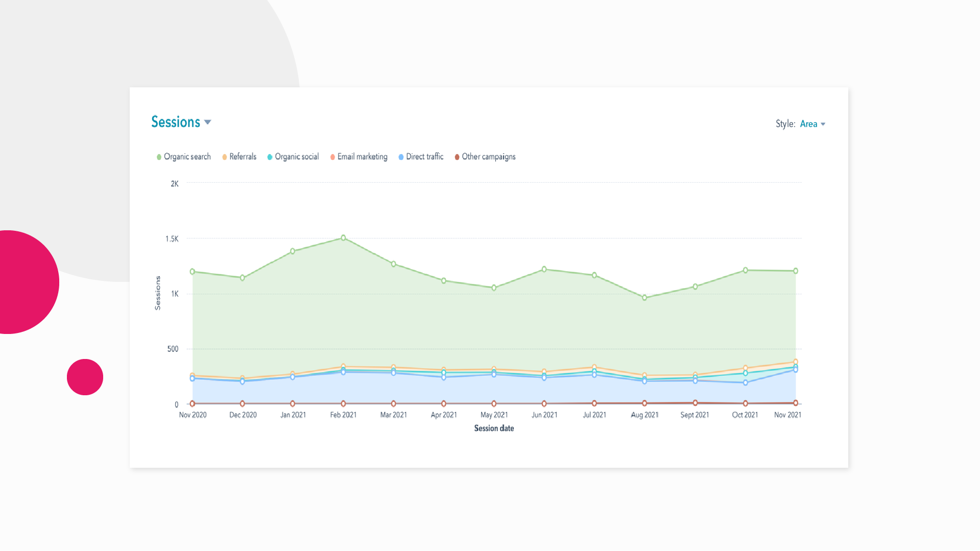The image size is (980, 551).
Task: Open the Style Area dropdown
Action: pyautogui.click(x=812, y=124)
